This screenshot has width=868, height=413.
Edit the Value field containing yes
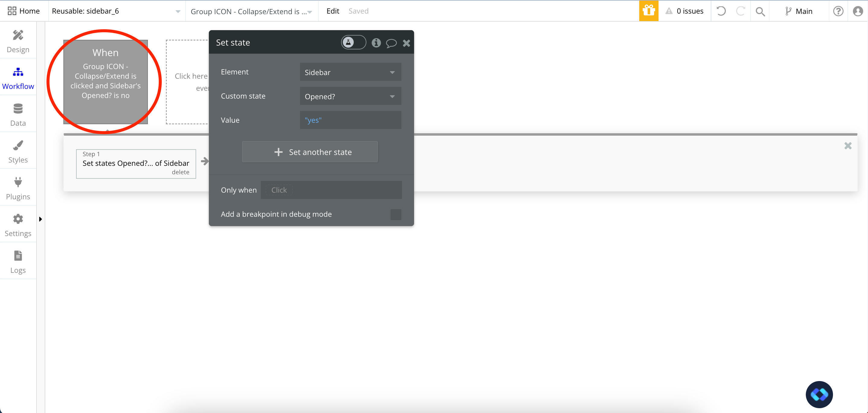point(350,120)
